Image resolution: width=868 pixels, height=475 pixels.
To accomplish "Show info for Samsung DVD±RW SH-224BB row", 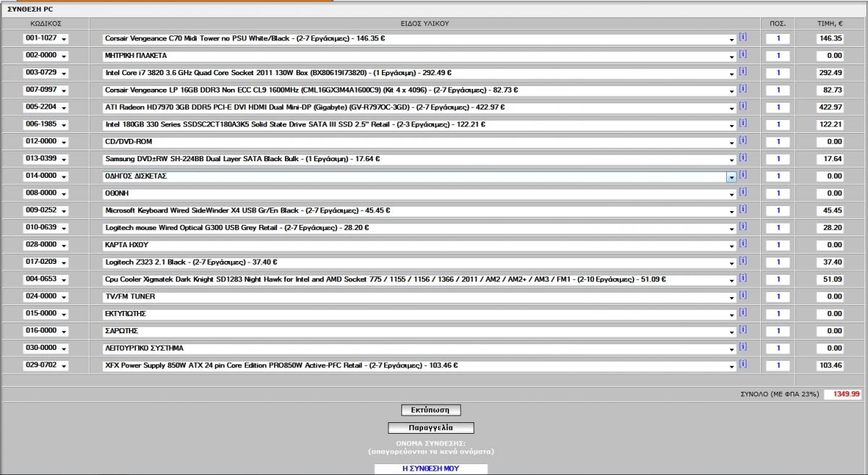I will [742, 158].
